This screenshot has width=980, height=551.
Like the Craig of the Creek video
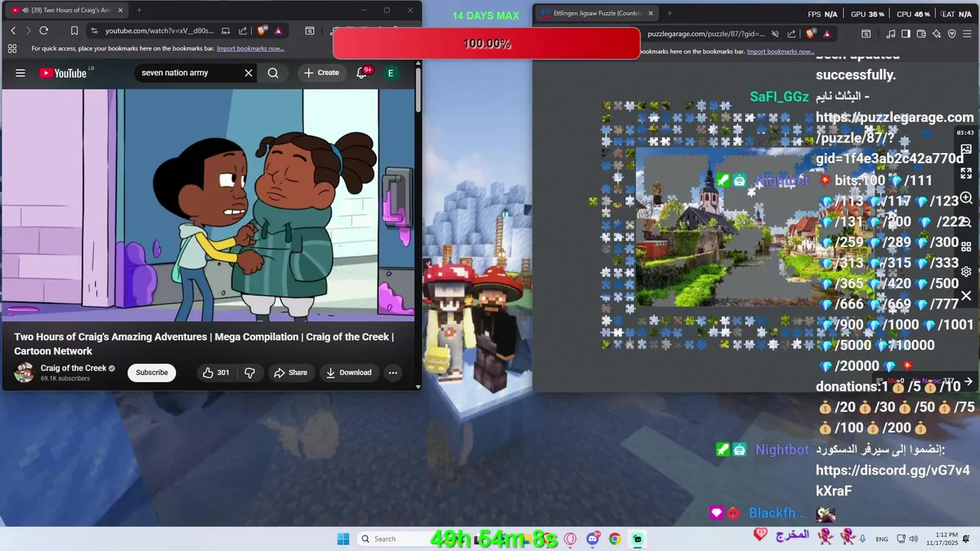tap(216, 373)
